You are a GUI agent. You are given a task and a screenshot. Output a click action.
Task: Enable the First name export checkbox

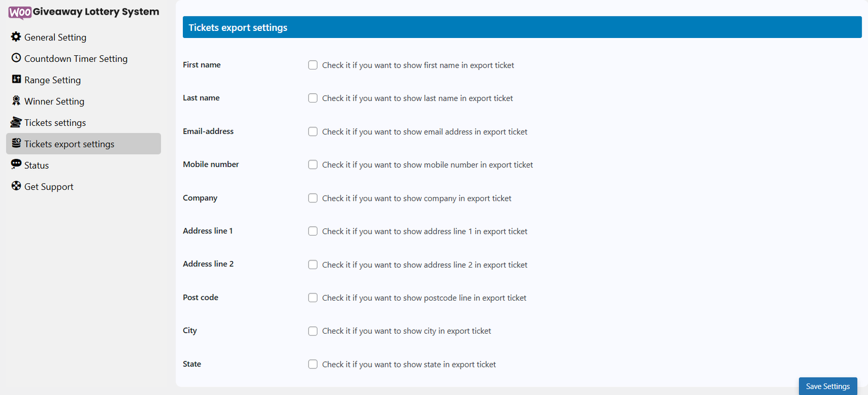[313, 65]
